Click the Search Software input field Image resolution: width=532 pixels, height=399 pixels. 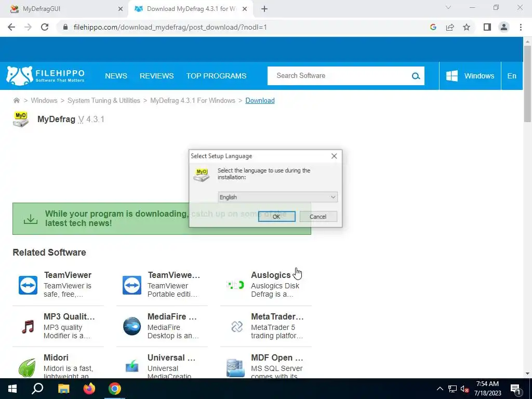coord(339,76)
